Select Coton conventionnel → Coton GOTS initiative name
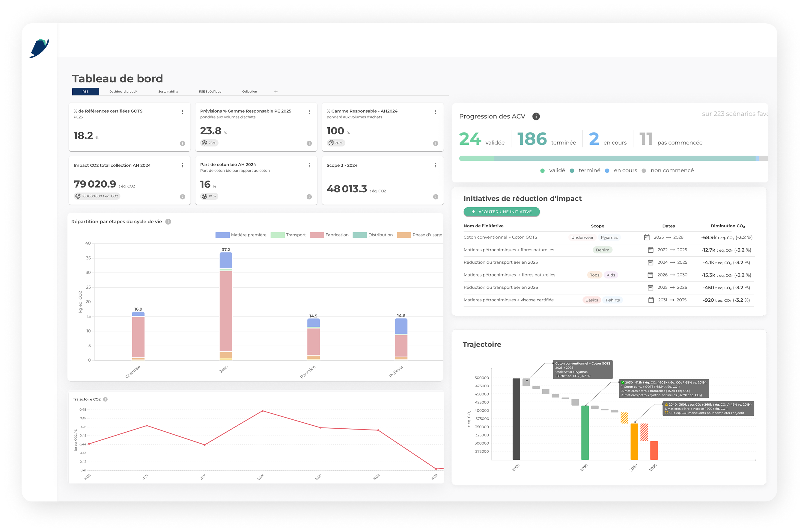Screen dimensions: 804x532 point(501,238)
